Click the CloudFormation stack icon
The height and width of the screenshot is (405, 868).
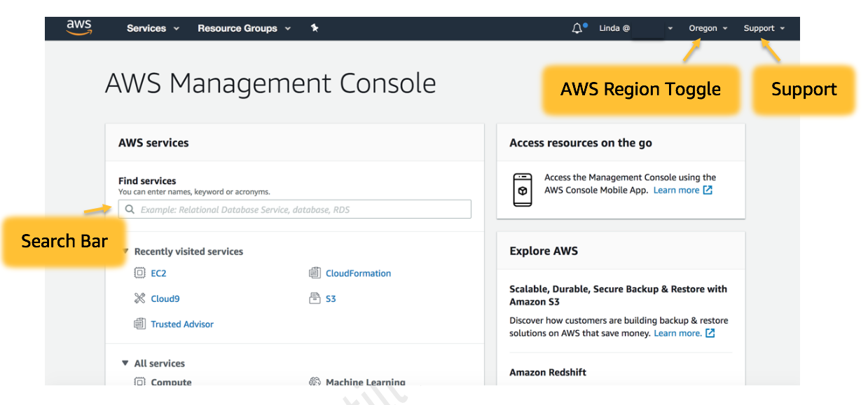[x=315, y=273]
